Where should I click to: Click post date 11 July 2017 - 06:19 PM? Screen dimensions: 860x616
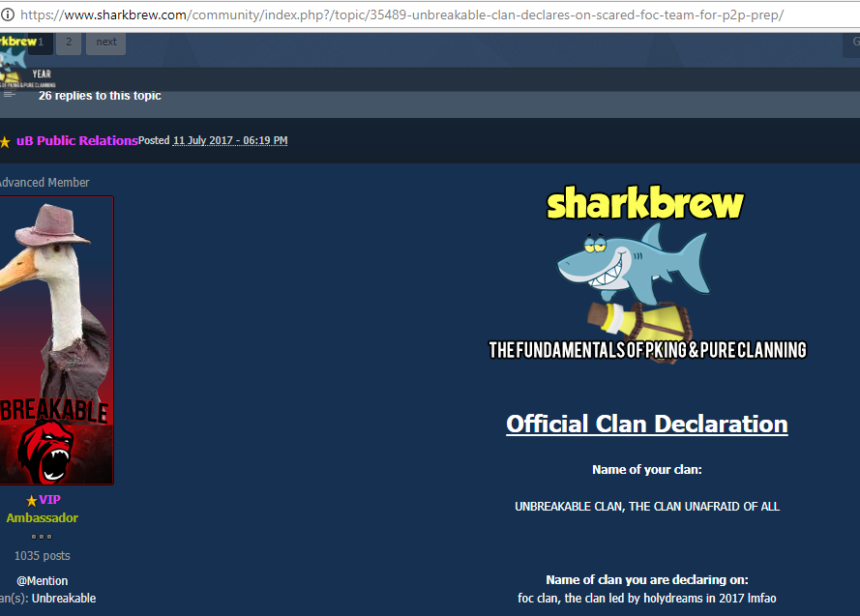click(230, 140)
